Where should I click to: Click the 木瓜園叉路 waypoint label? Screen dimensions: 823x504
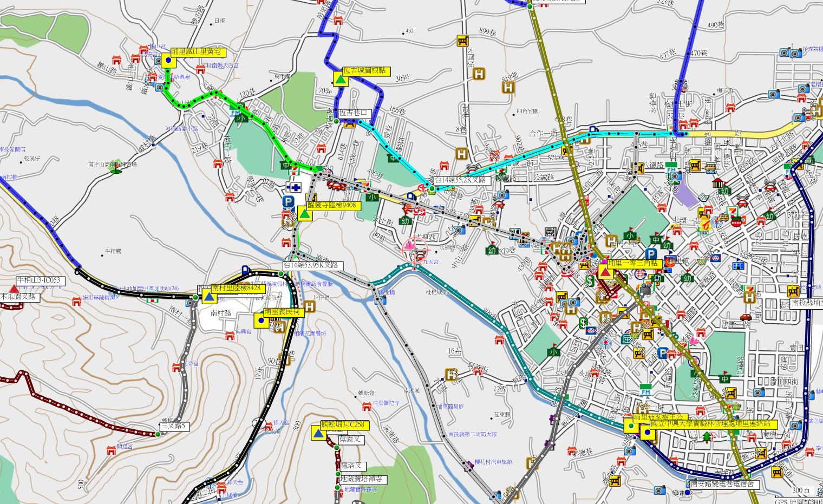point(18,297)
